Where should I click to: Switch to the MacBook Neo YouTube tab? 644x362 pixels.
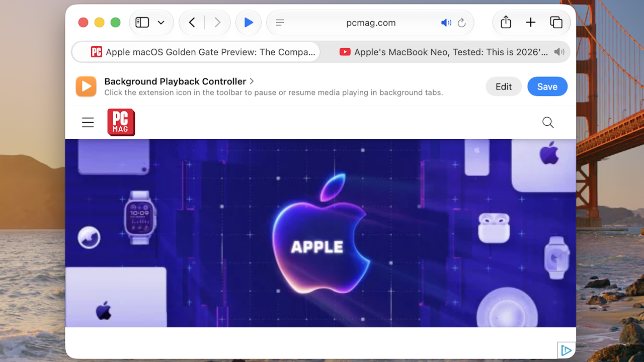click(x=445, y=52)
